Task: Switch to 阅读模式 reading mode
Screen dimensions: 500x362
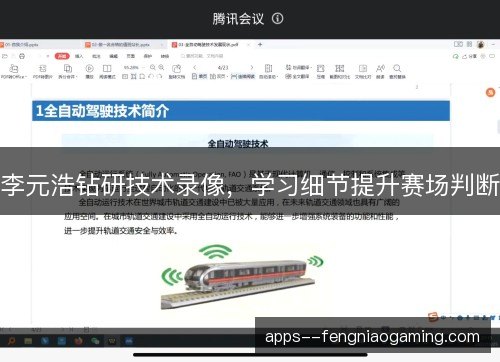Action: (107, 72)
